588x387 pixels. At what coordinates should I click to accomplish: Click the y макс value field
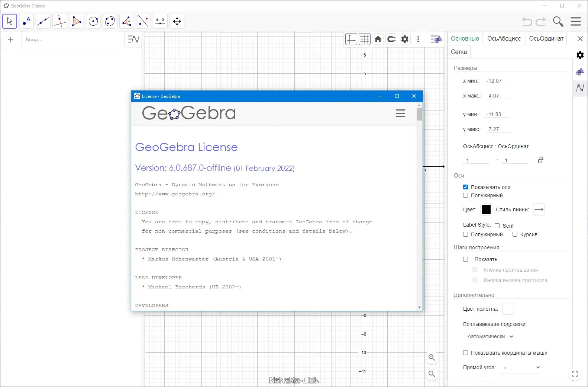tap(498, 129)
